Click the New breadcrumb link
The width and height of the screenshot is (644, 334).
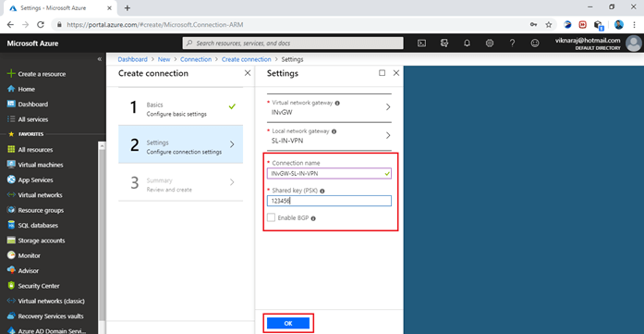click(x=164, y=59)
